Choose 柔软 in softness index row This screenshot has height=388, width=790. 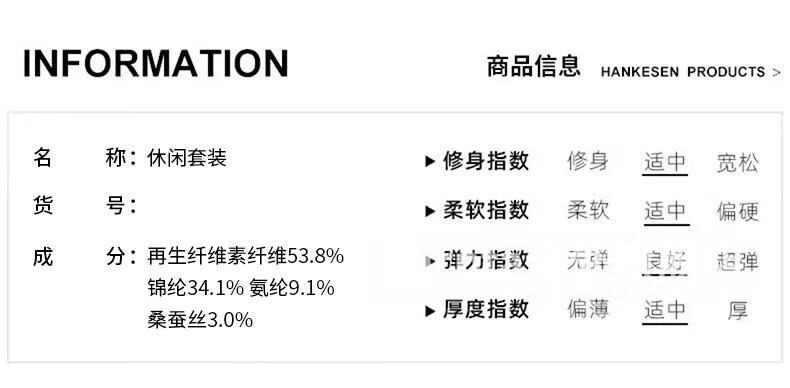pos(588,211)
